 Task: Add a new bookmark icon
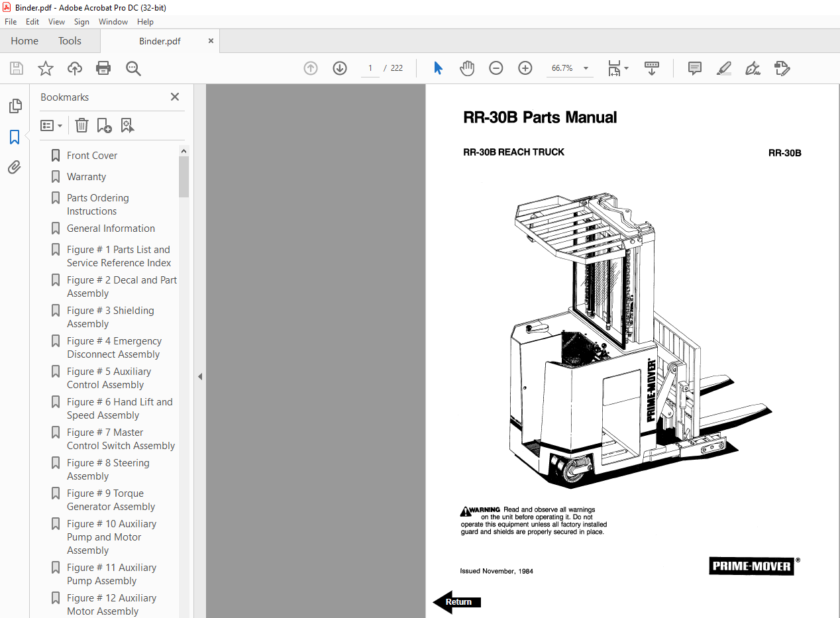[x=104, y=125]
